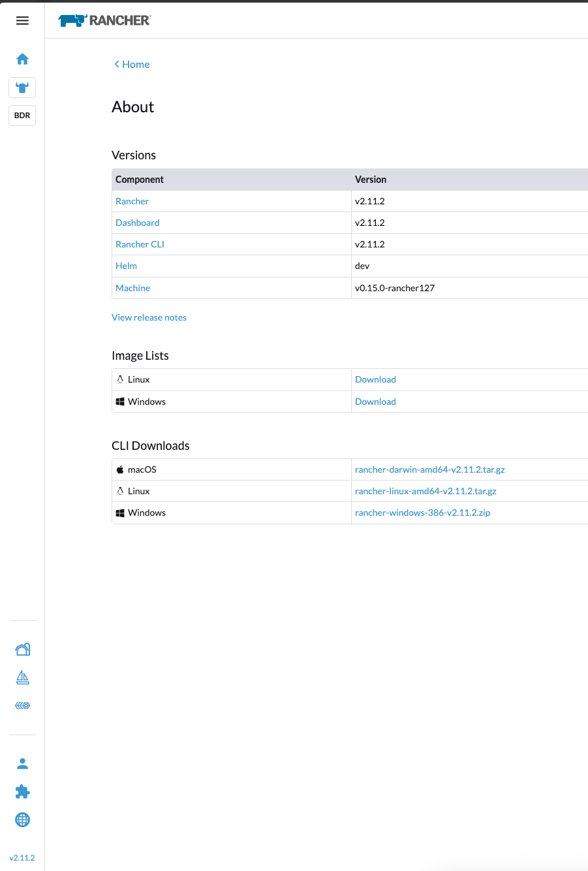Select the Helm version value dev
Viewport: 588px width, 871px height.
pos(362,266)
